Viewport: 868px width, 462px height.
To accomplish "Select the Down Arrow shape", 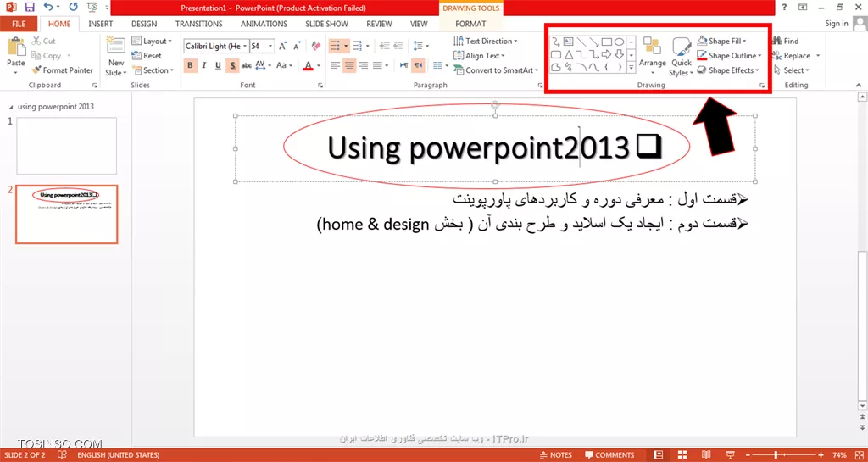I will click(620, 54).
